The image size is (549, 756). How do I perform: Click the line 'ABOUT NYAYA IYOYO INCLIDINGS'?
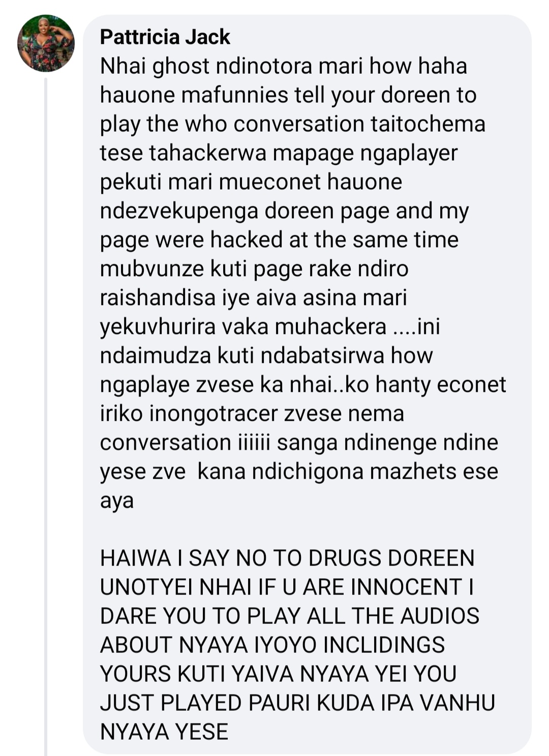pos(272,645)
